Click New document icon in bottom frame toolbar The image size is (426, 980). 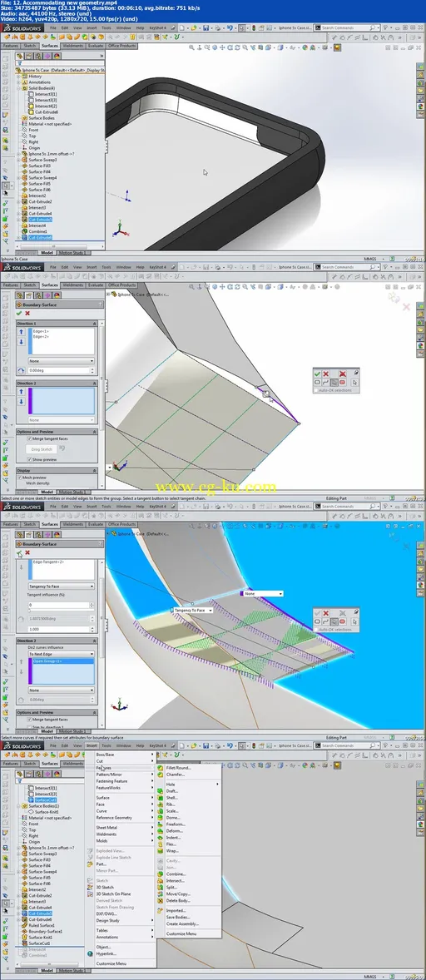tap(181, 745)
